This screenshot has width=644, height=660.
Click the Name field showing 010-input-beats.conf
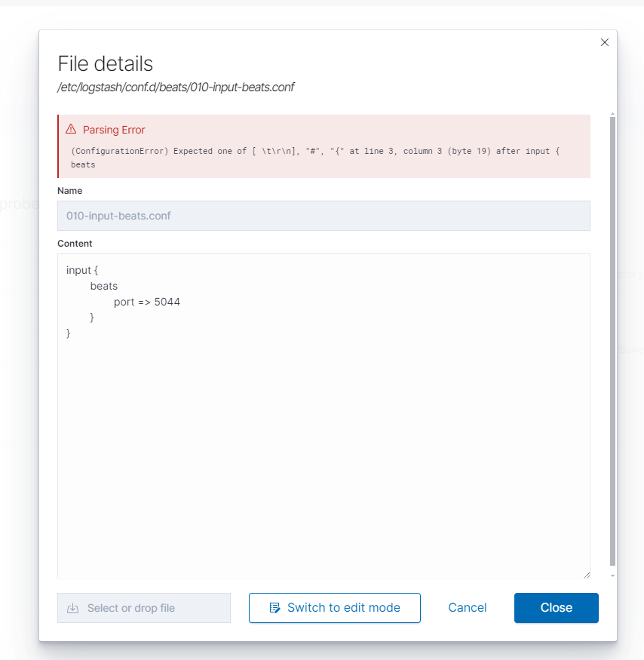point(324,216)
